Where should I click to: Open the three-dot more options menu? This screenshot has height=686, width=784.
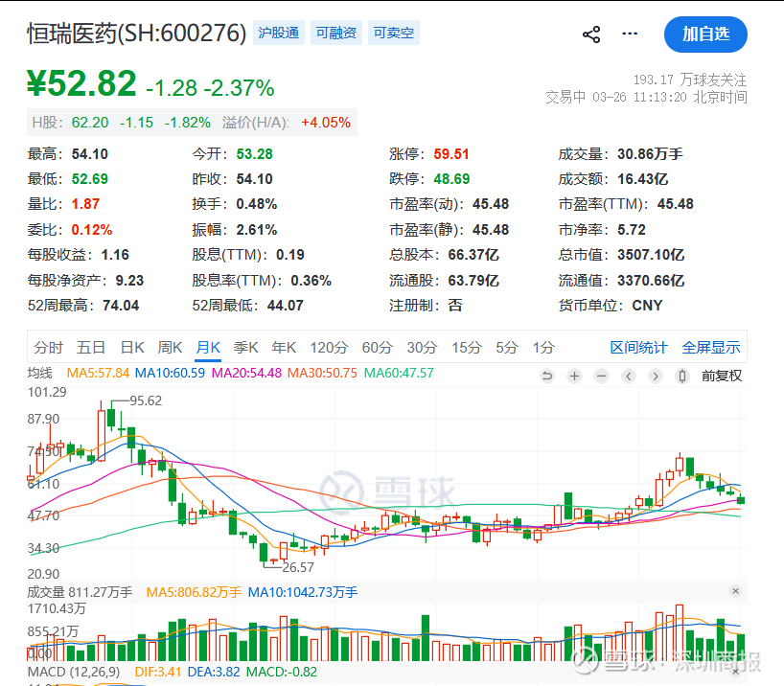click(x=630, y=34)
